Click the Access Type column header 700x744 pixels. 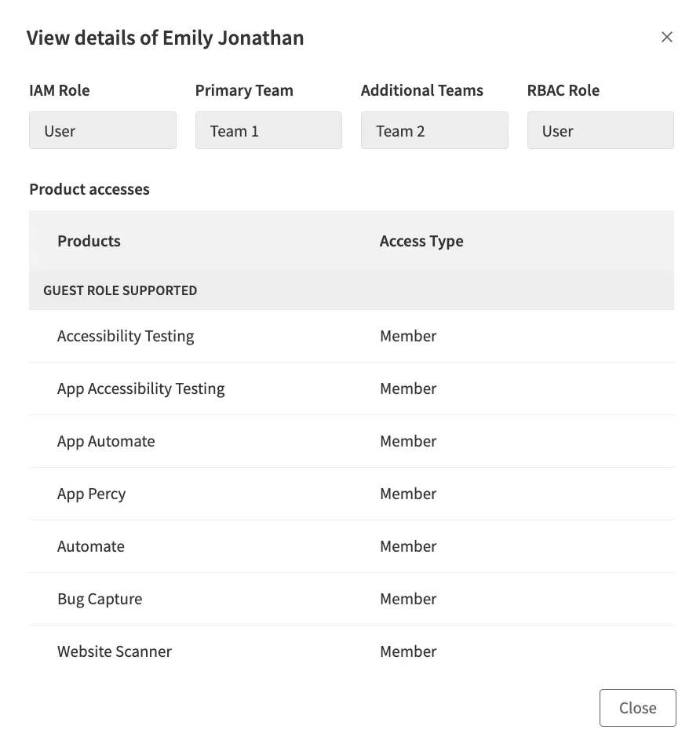point(421,241)
